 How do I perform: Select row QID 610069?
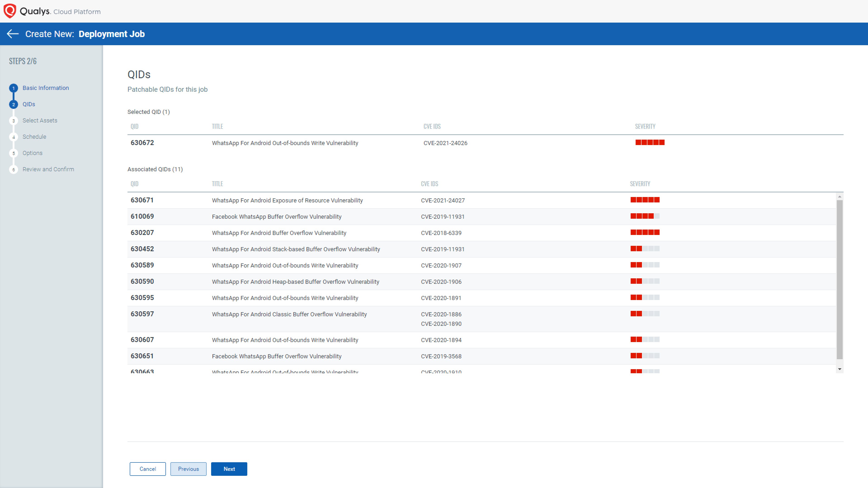tap(482, 217)
